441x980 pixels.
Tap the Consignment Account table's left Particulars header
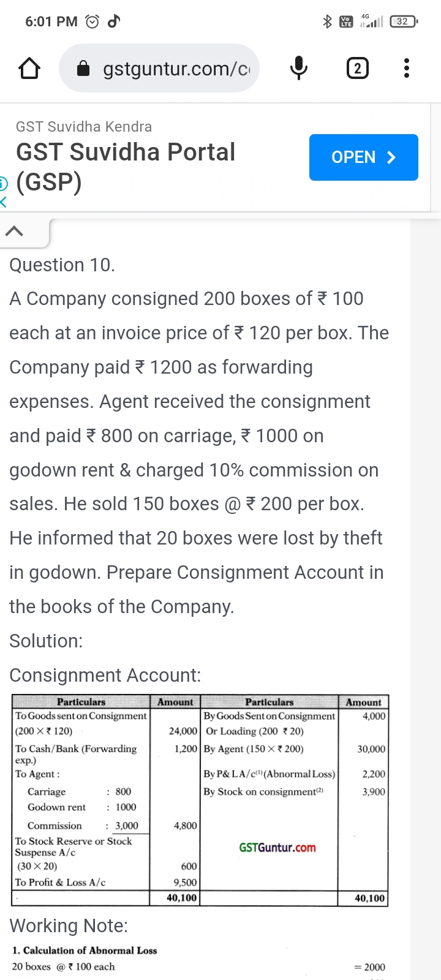coord(81,702)
